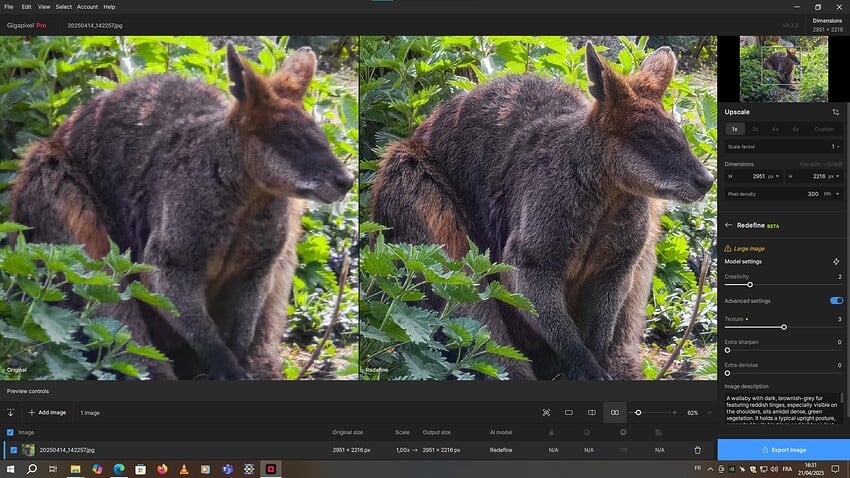Go back using the arrow beside Redefine

point(729,226)
